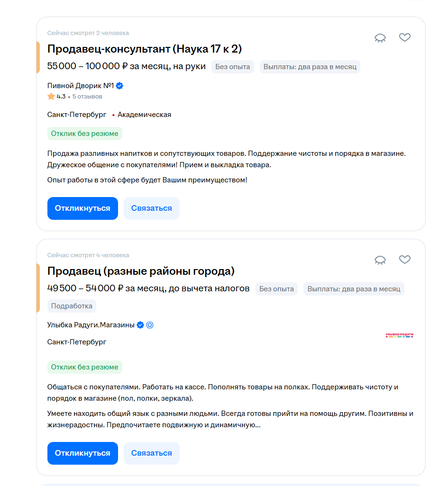Image resolution: width=448 pixels, height=486 pixels.
Task: View the 5 отзывов reviews link
Action: pos(87,97)
